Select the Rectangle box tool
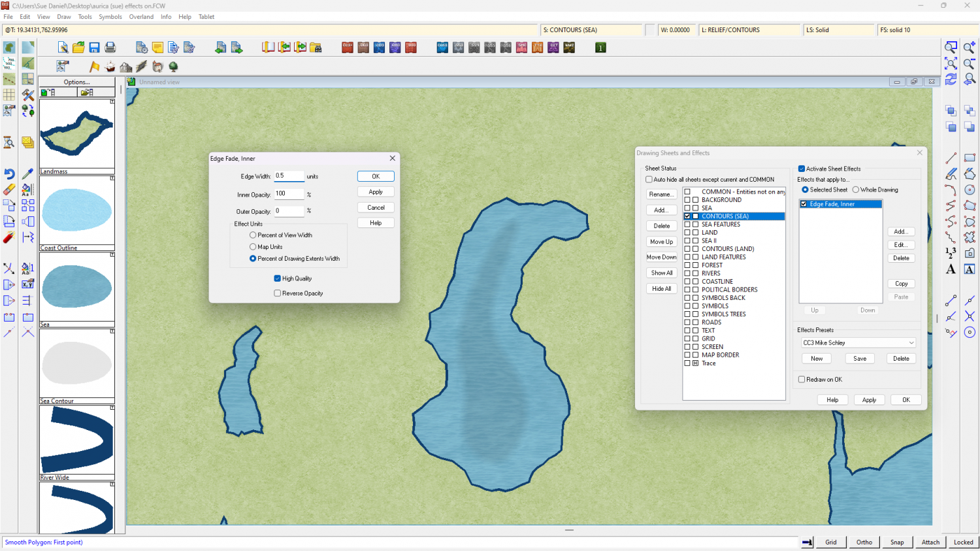 coord(970,158)
